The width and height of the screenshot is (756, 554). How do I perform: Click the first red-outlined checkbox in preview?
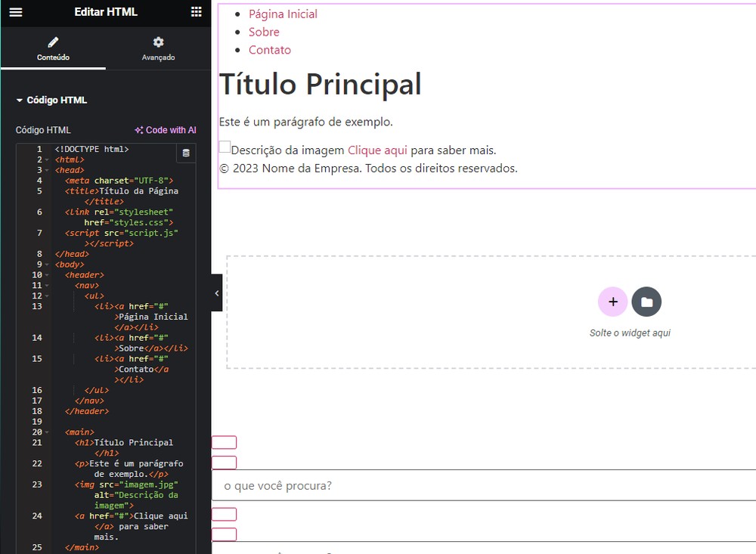tap(225, 442)
